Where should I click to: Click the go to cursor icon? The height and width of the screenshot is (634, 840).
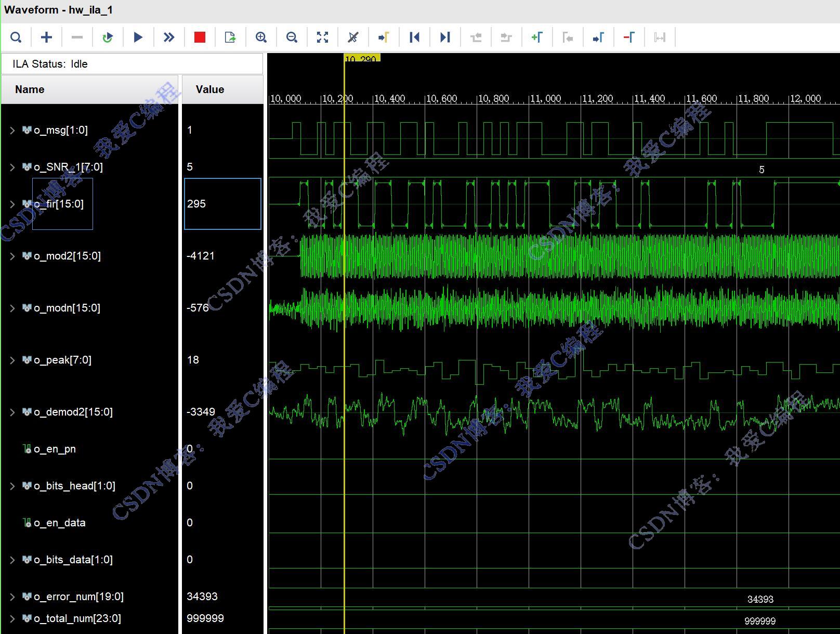[x=384, y=37]
